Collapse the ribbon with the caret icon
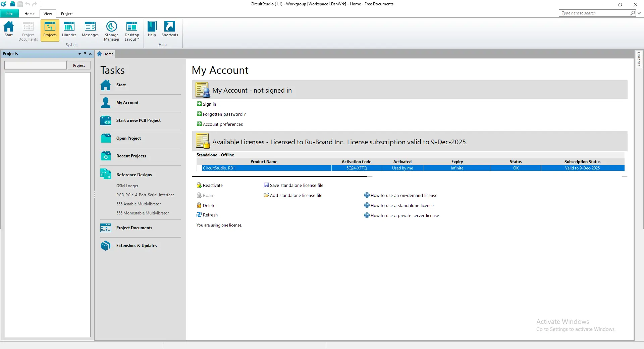This screenshot has width=644, height=349. [x=640, y=13]
